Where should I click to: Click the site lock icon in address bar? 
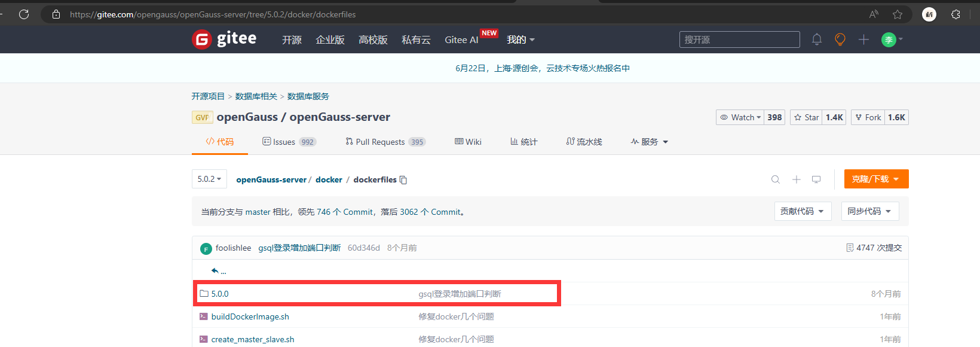[56, 14]
